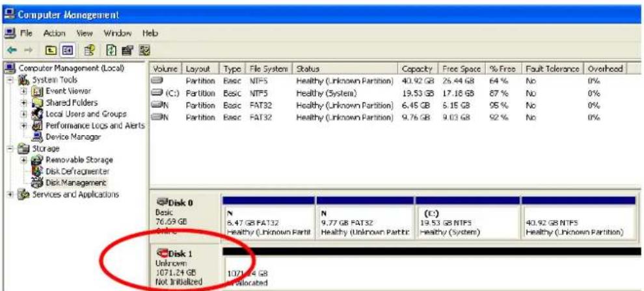The height and width of the screenshot is (291, 644).
Task: Click the last toolbar icon with checkmarks
Action: [x=144, y=51]
